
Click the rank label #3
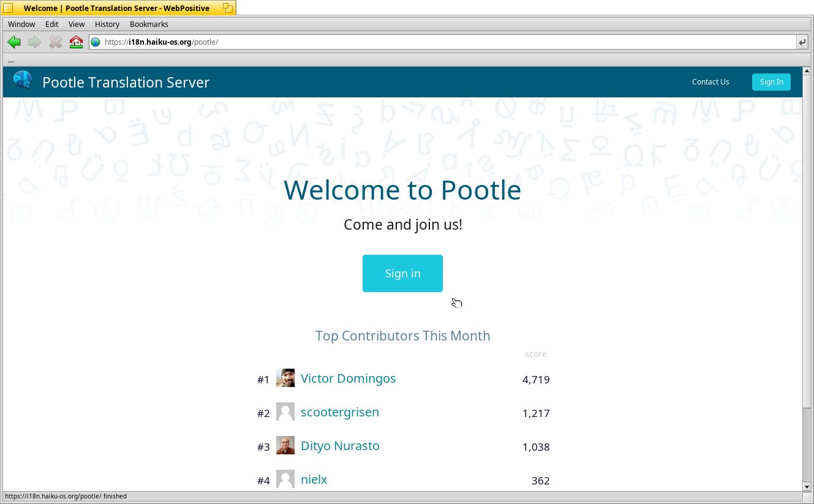pos(263,447)
